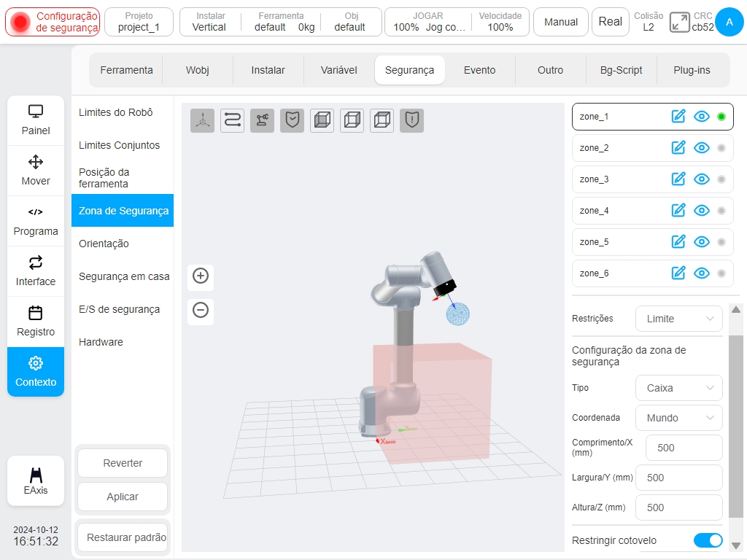Screen dimensions: 747x560
Task: Click the robot arm display toolbar icon
Action: [262, 120]
